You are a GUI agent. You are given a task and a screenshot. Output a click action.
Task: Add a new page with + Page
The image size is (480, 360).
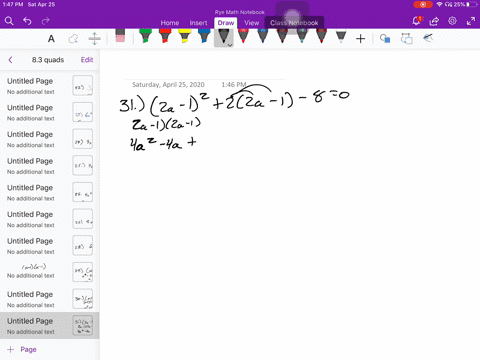click(22, 349)
